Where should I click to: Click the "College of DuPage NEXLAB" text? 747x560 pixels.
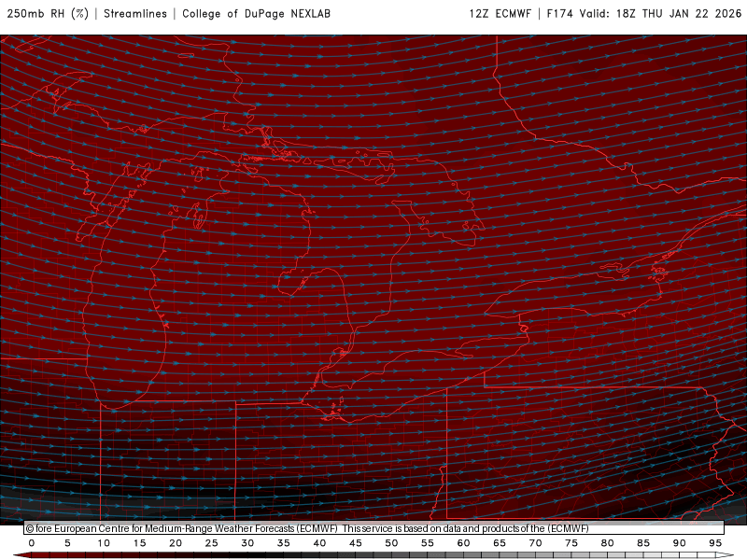pos(256,14)
